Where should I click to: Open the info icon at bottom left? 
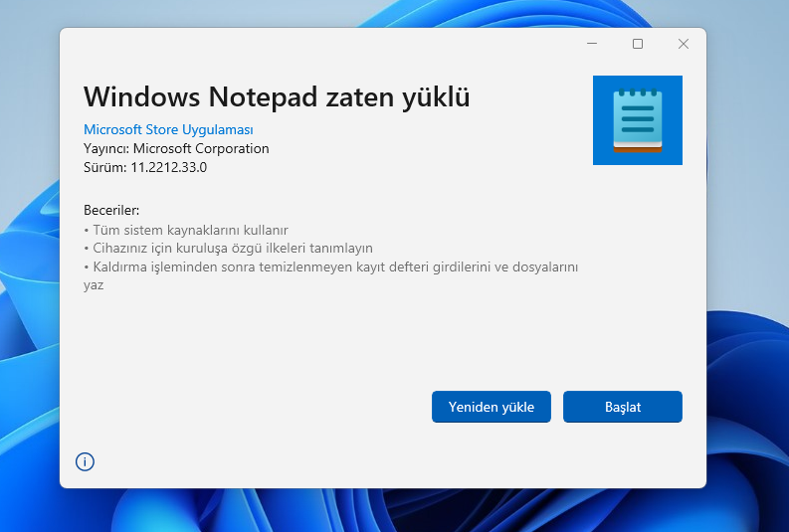[x=85, y=461]
